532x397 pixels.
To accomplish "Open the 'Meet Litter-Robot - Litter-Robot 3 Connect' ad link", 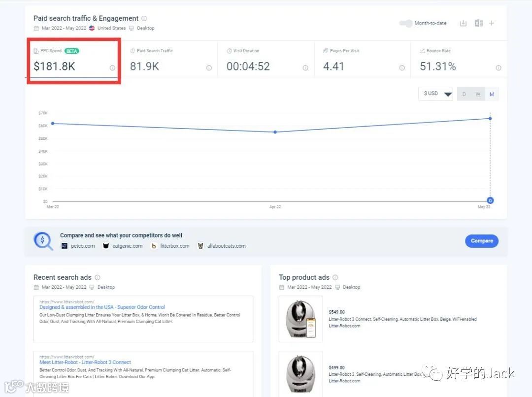I will click(85, 363).
